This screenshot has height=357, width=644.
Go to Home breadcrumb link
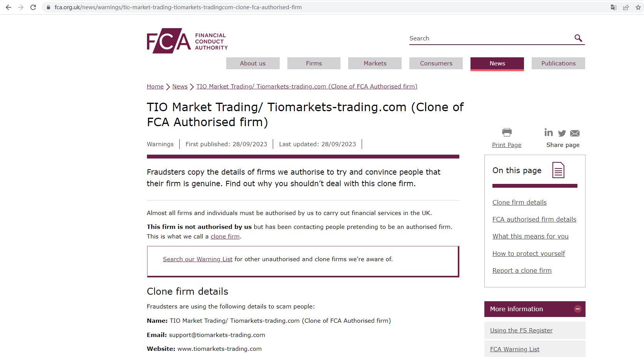pyautogui.click(x=155, y=87)
